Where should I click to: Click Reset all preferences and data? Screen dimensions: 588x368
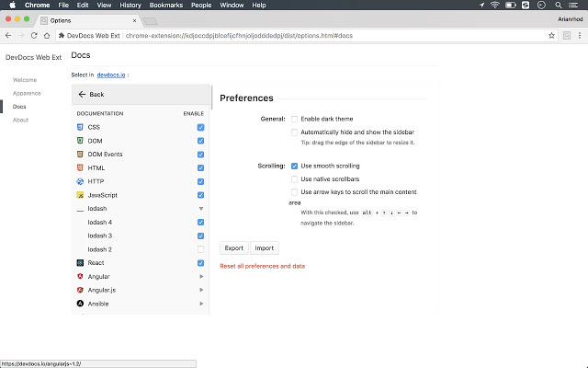(x=262, y=266)
